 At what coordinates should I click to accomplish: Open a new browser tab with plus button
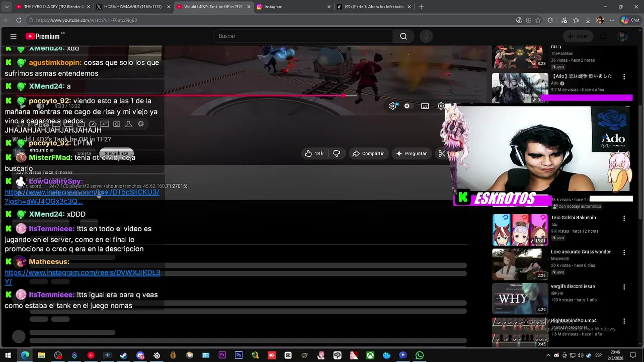(x=421, y=7)
